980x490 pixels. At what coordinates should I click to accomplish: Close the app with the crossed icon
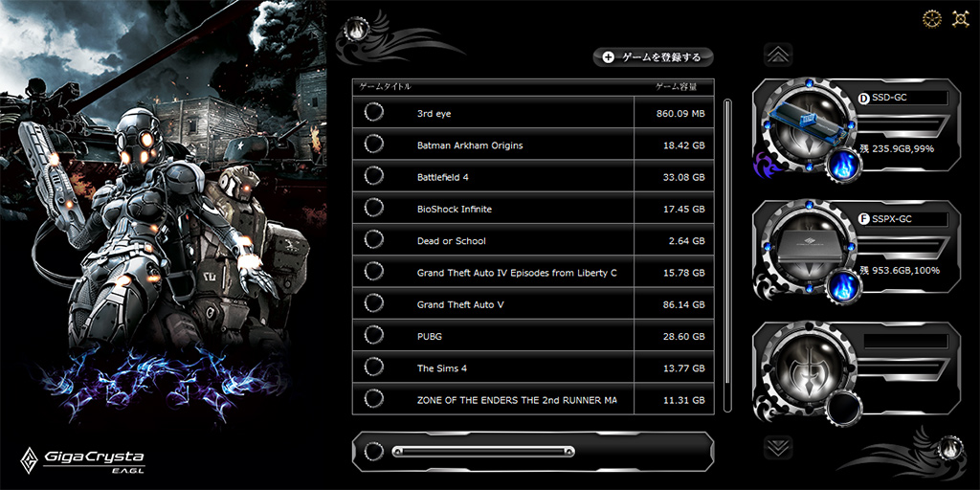[x=960, y=19]
